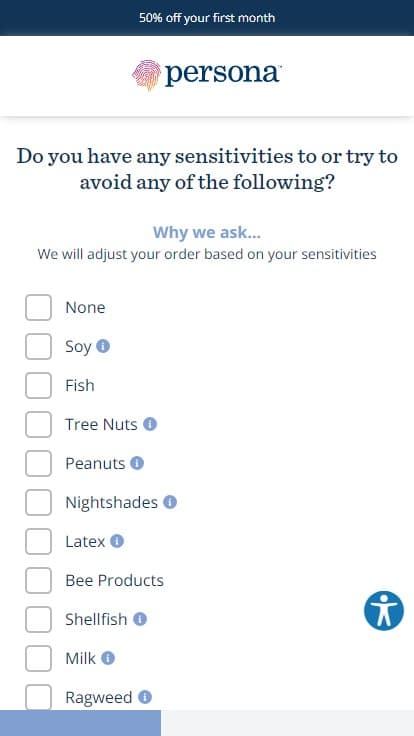This screenshot has height=736, width=414.
Task: Click the Latex info icon
Action: coord(117,541)
